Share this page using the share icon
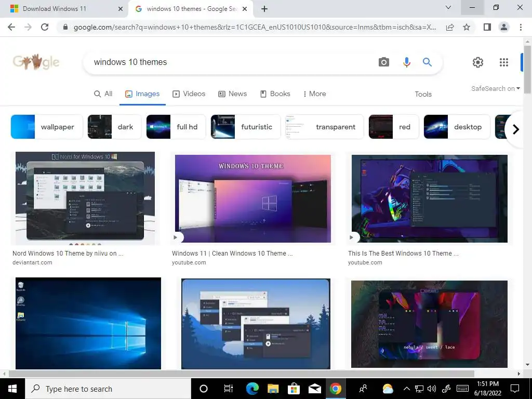Image resolution: width=532 pixels, height=399 pixels. 450,27
